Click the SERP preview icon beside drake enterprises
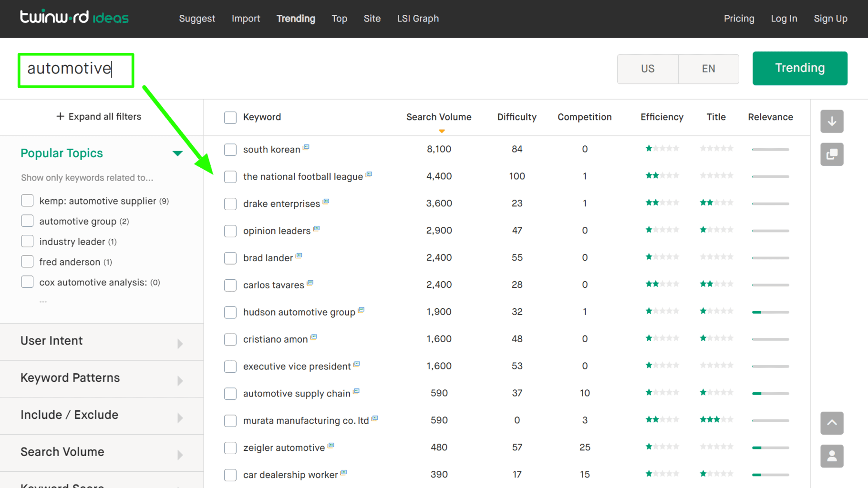 [x=326, y=201]
